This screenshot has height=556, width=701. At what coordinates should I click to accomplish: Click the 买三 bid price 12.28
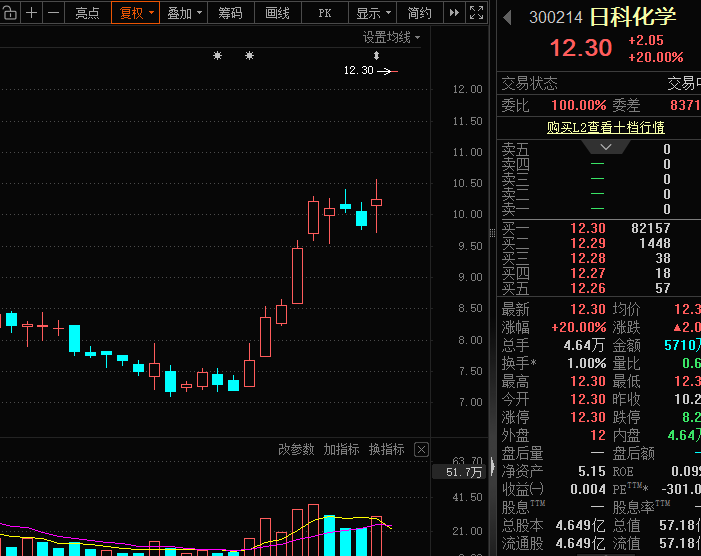point(587,258)
